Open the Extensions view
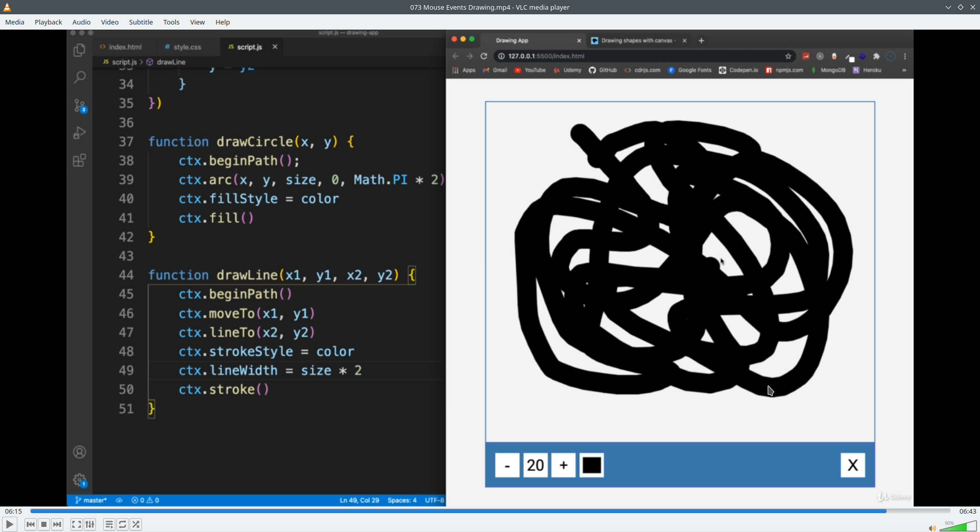The height and width of the screenshot is (532, 980). (80, 160)
